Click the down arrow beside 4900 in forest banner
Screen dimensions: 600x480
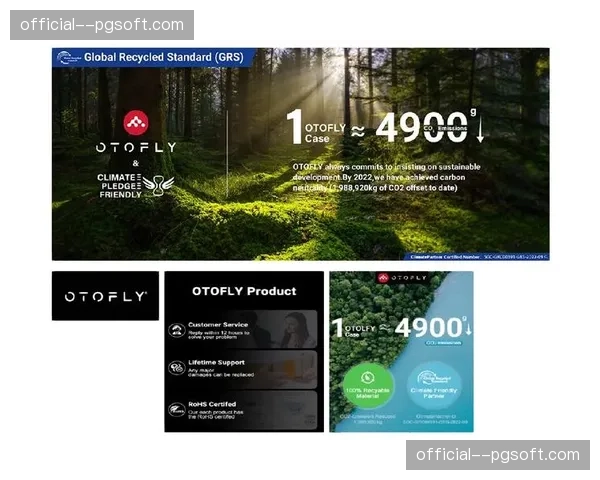click(480, 130)
